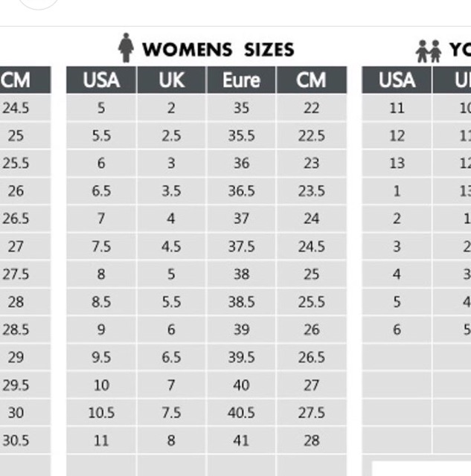Click womens CM value 23.5 cell
The width and height of the screenshot is (471, 476).
tap(312, 191)
